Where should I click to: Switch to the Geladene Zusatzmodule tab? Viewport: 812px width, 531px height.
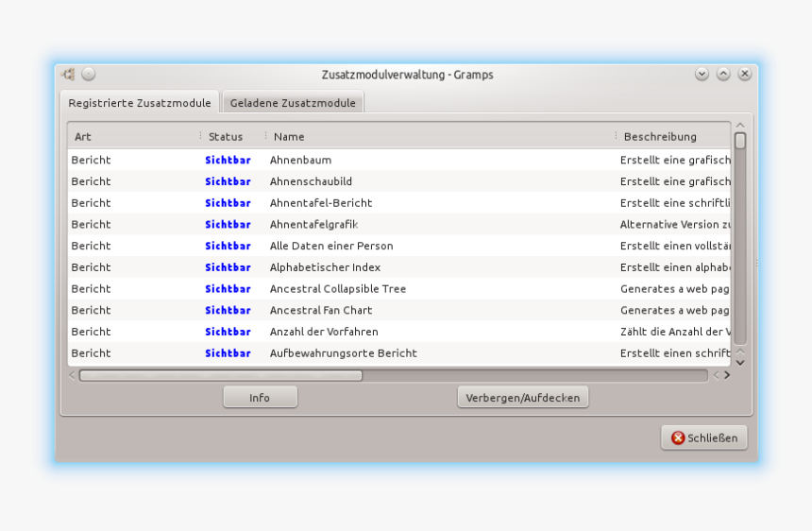click(293, 103)
